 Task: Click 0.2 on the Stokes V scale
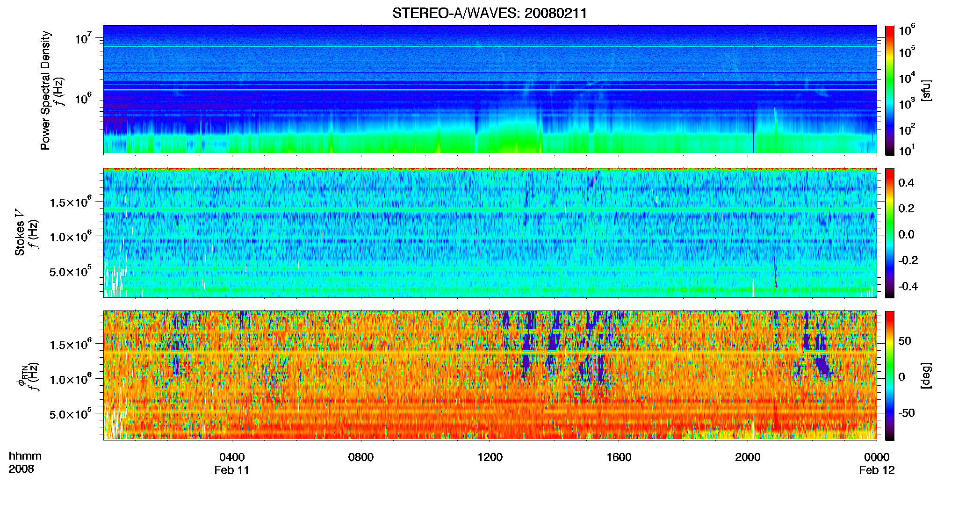point(906,209)
